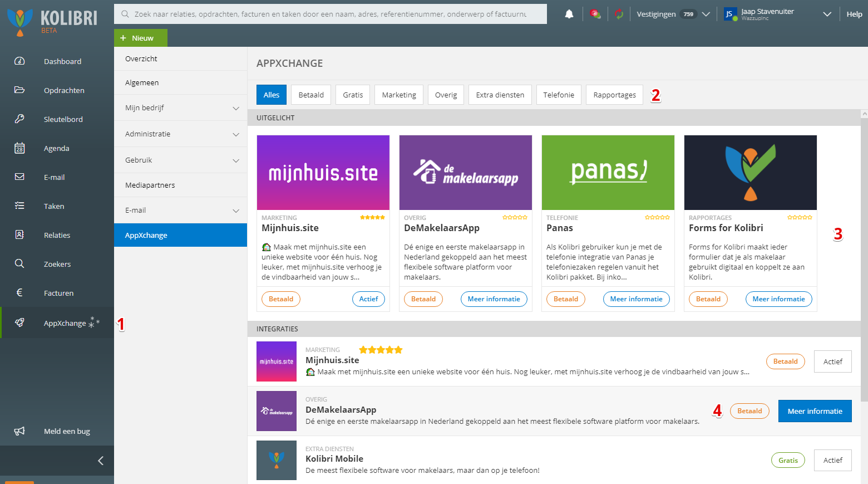This screenshot has height=484, width=868.
Task: Click Actief in the Mijnhuis.site integration row
Action: click(x=833, y=361)
